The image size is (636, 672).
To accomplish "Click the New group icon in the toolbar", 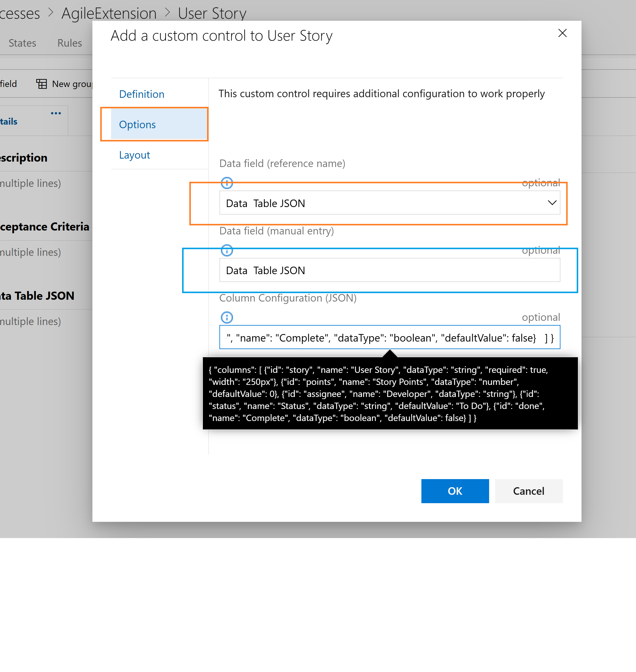I will point(41,83).
